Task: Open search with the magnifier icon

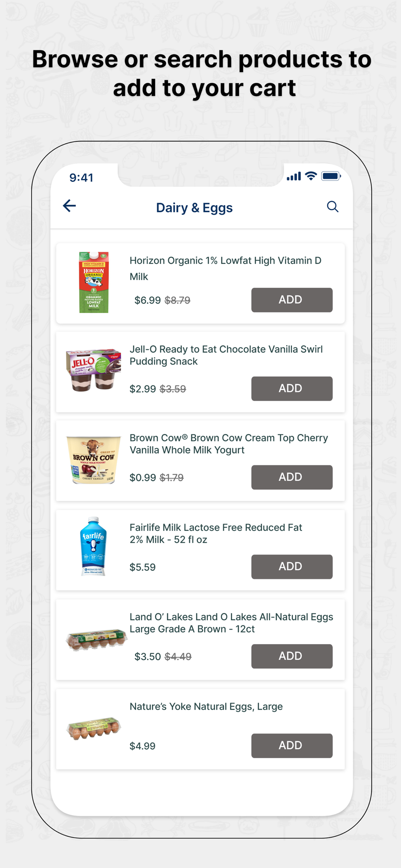Action: click(332, 207)
